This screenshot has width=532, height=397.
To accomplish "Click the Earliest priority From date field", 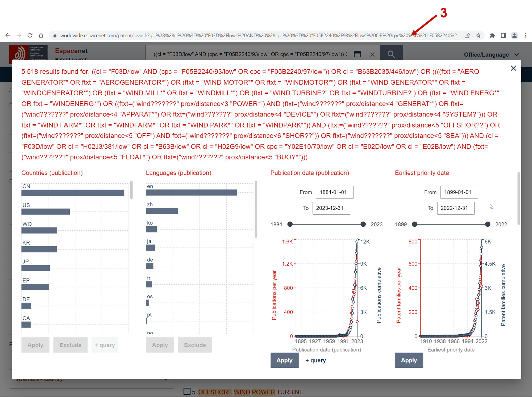I will click(x=459, y=192).
